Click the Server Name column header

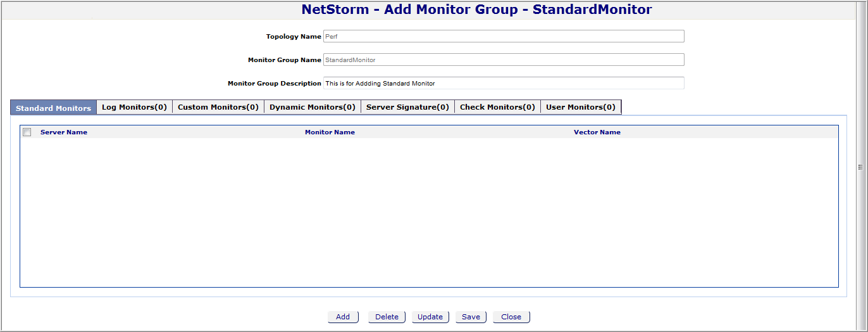coord(64,132)
